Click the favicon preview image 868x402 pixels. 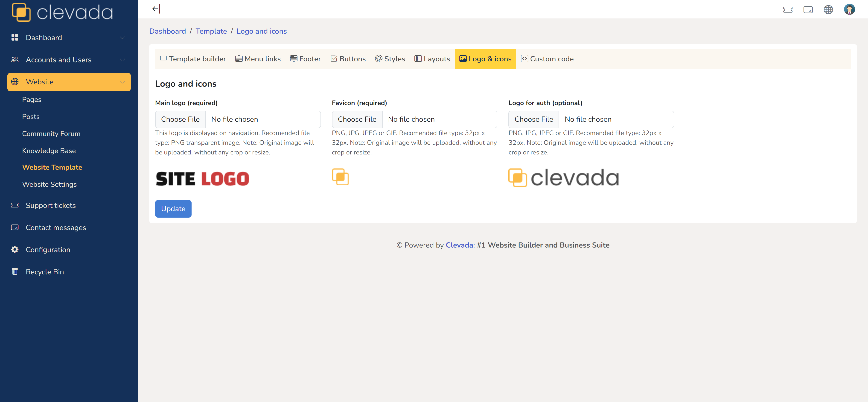click(x=340, y=177)
